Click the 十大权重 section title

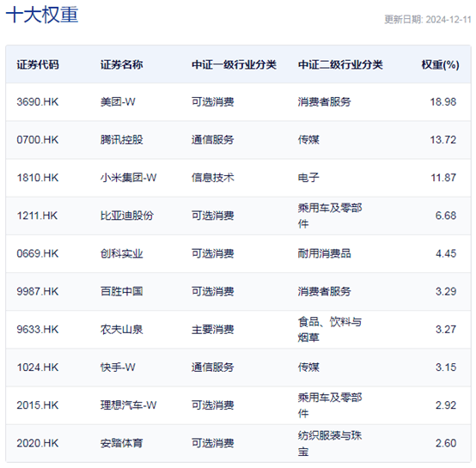coord(42,15)
